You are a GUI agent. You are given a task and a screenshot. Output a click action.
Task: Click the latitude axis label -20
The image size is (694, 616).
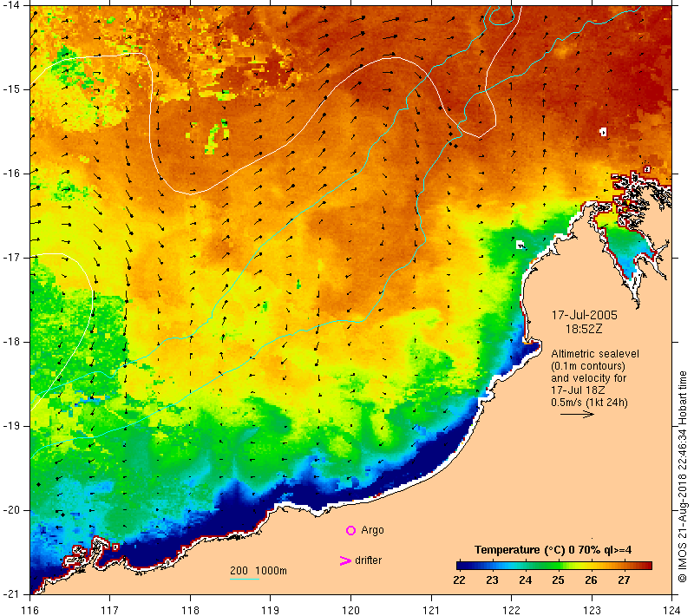pyautogui.click(x=10, y=510)
